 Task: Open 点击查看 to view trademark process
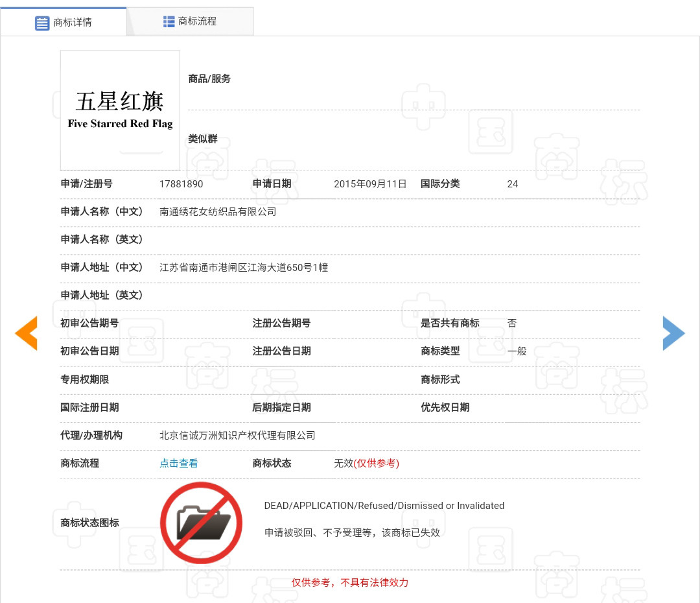point(179,463)
